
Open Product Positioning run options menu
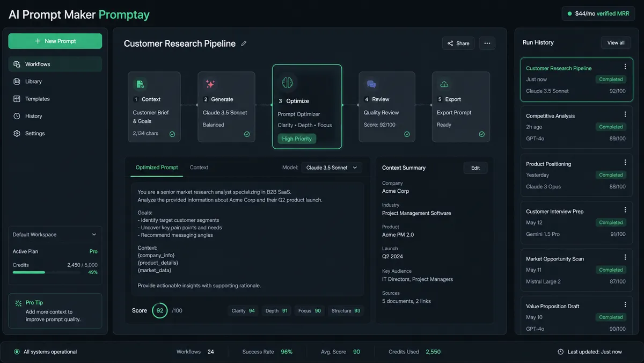point(625,162)
